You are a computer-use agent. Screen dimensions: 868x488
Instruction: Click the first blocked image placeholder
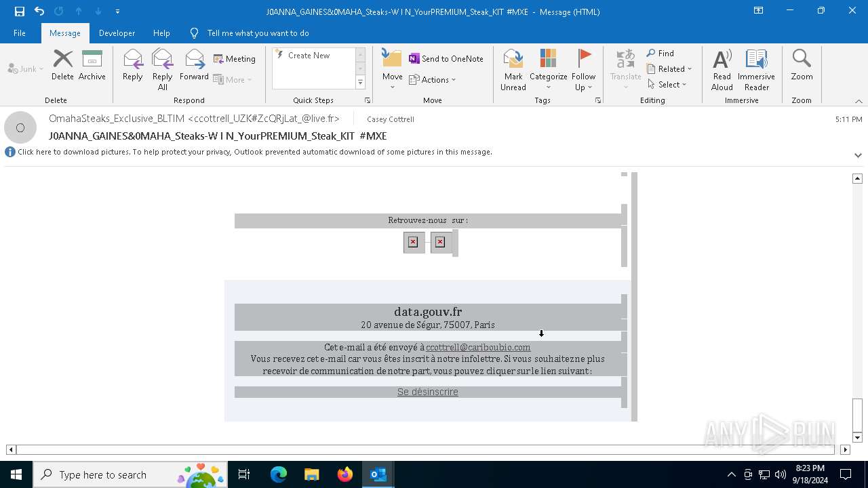tap(413, 242)
